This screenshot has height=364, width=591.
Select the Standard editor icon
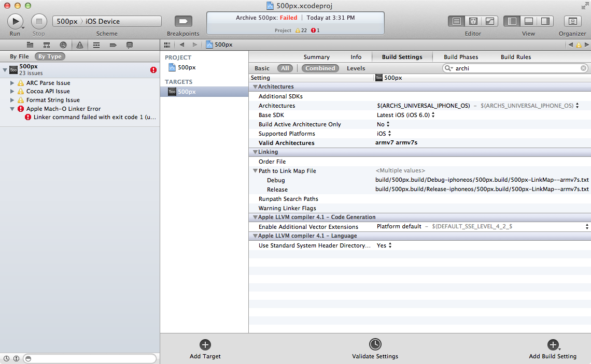pyautogui.click(x=457, y=21)
